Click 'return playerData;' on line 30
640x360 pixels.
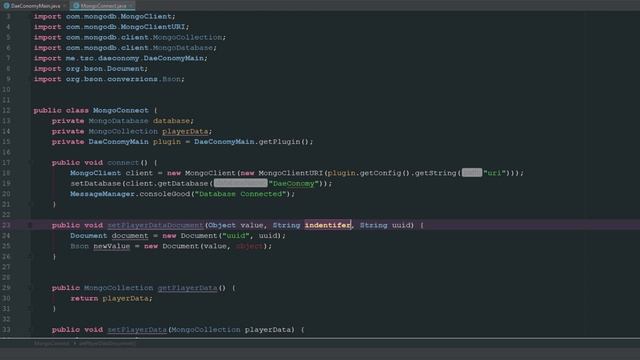coord(111,298)
